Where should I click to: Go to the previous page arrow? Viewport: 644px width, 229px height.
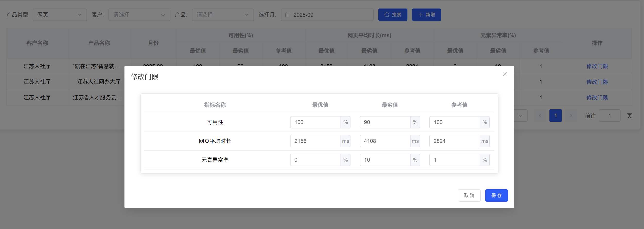[x=540, y=116]
